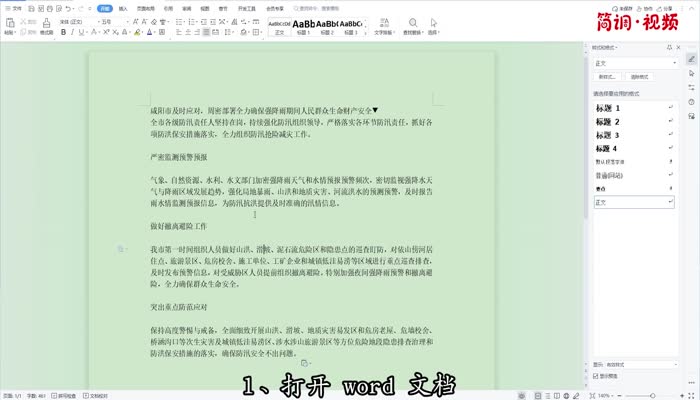Toggle the Show Preview checkbox
The width and height of the screenshot is (700, 400).
tap(596, 376)
